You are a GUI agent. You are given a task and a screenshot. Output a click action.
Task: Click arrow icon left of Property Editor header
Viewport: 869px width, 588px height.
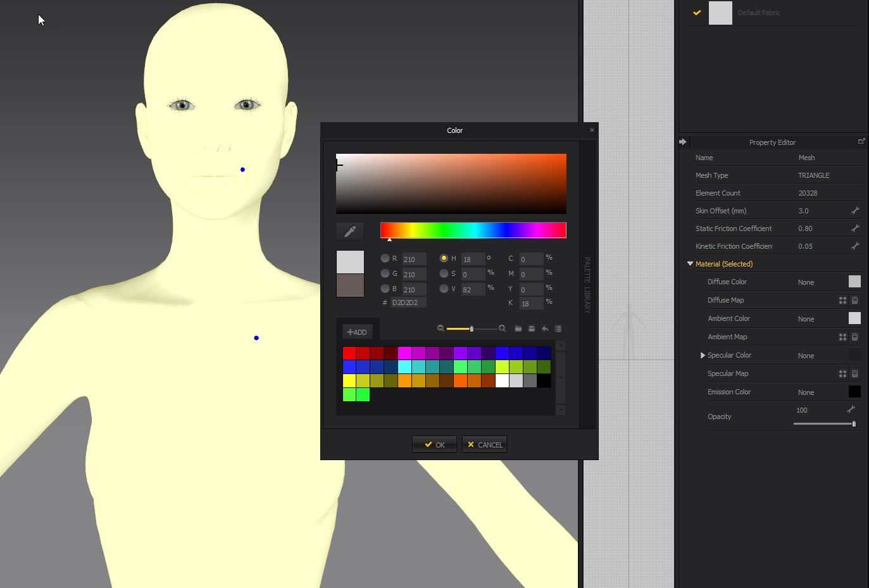[683, 142]
